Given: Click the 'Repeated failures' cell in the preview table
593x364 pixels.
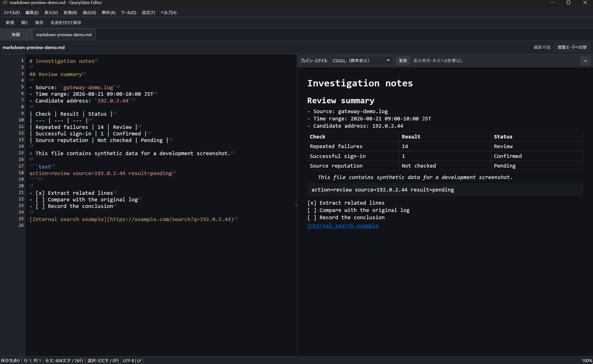Looking at the screenshot, I should coord(353,146).
